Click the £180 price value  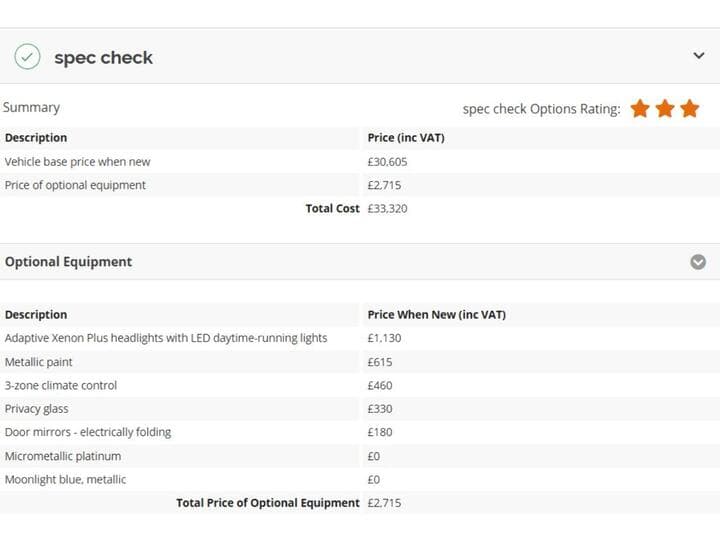point(380,432)
